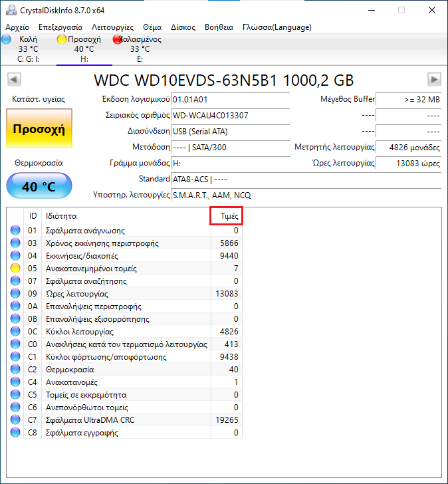Click status icon of row 0B

[x=15, y=319]
